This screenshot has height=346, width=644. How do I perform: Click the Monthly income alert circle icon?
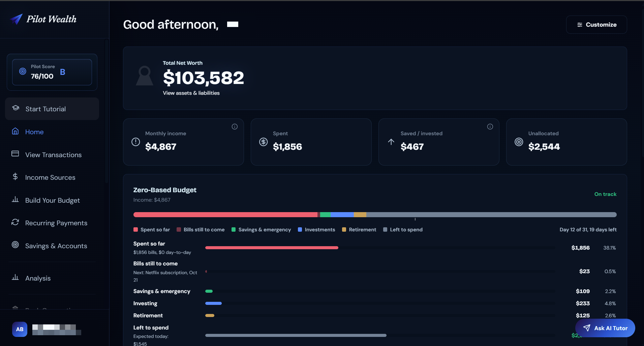point(135,142)
